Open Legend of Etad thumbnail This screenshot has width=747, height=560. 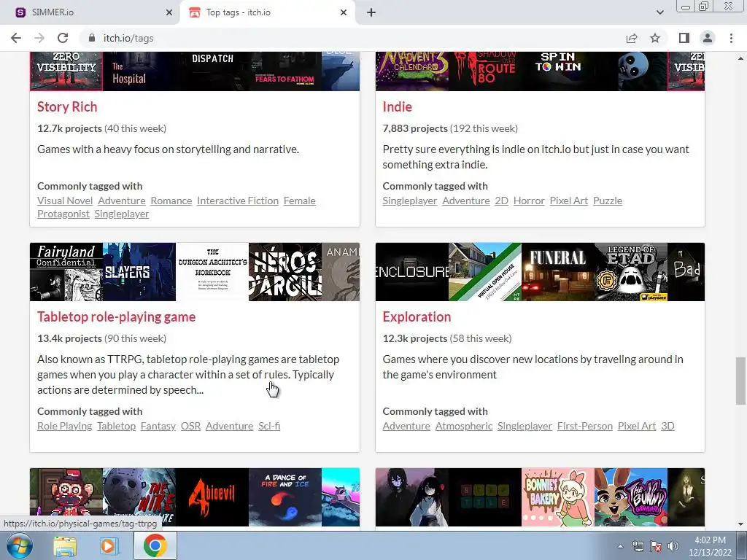point(631,272)
